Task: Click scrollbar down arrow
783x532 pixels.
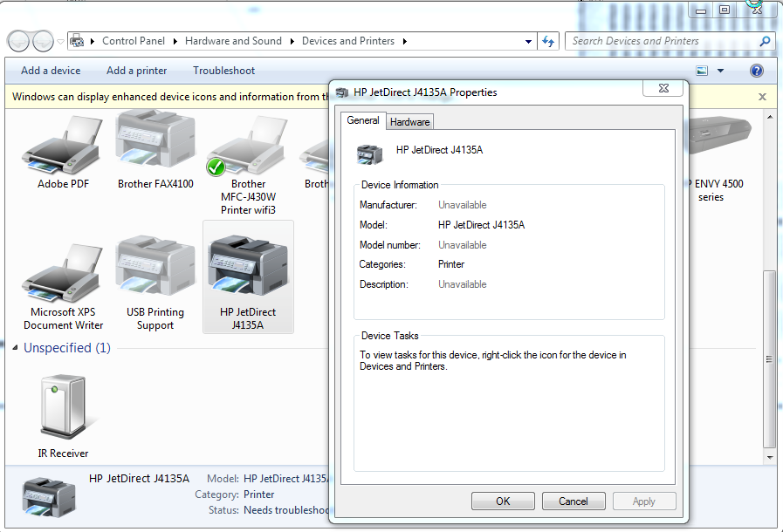Action: pos(769,458)
